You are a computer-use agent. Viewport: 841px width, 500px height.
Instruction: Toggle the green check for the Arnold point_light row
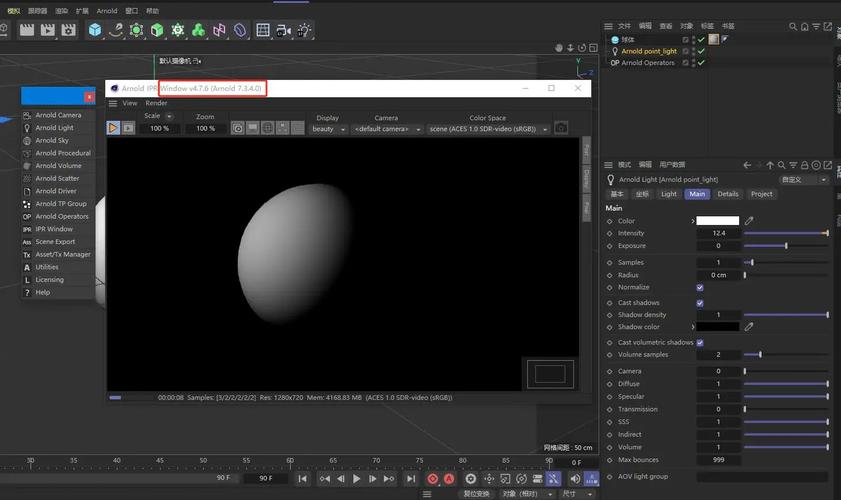[x=701, y=52]
